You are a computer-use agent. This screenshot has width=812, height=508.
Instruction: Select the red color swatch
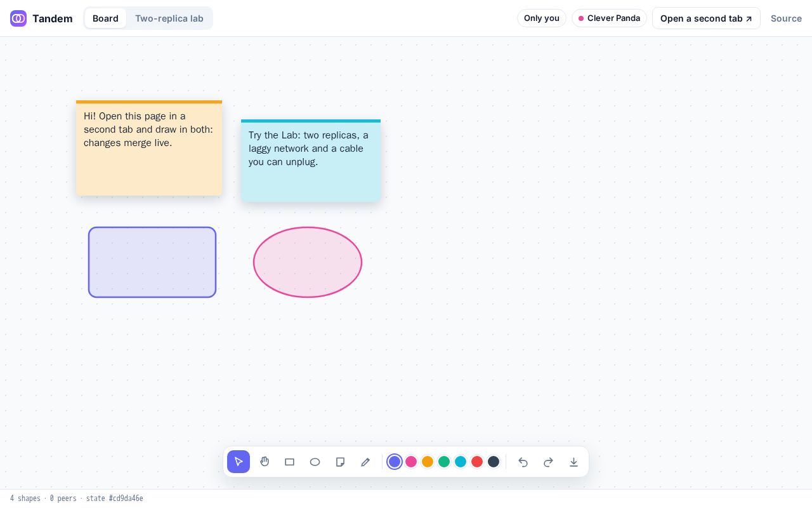477,462
